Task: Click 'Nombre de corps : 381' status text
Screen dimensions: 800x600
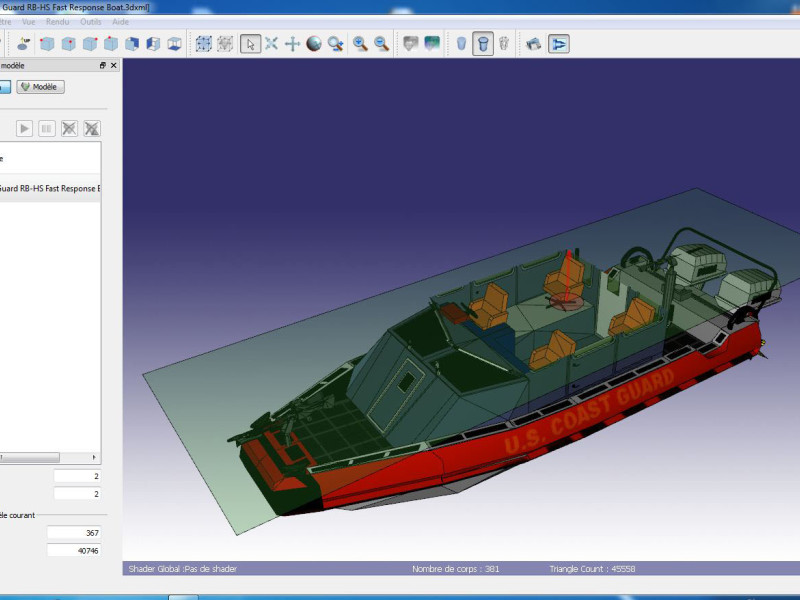Action: pos(456,568)
